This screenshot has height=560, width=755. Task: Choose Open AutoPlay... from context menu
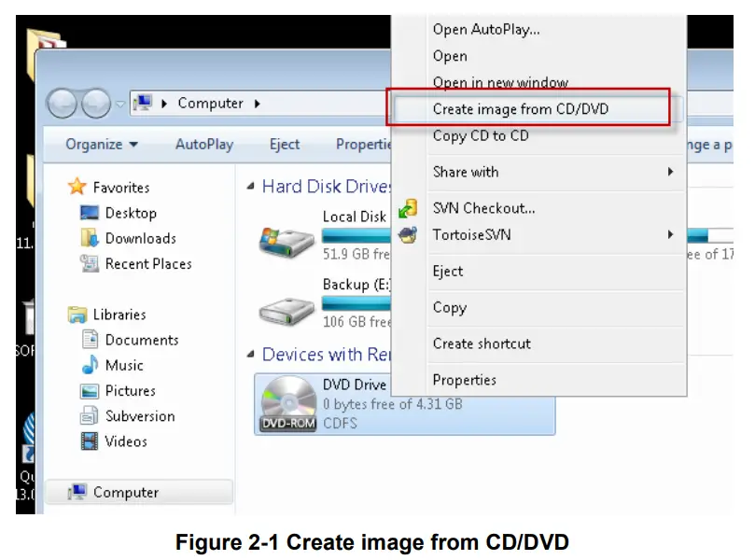click(486, 29)
